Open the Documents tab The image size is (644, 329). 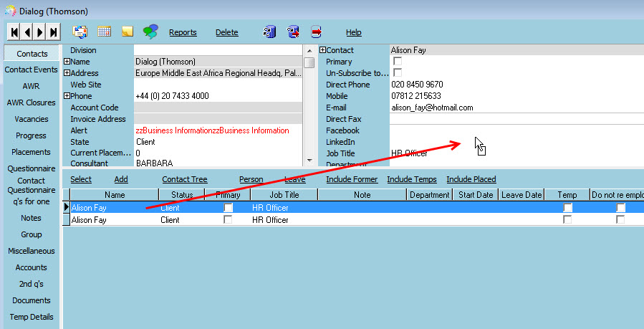[x=32, y=300]
